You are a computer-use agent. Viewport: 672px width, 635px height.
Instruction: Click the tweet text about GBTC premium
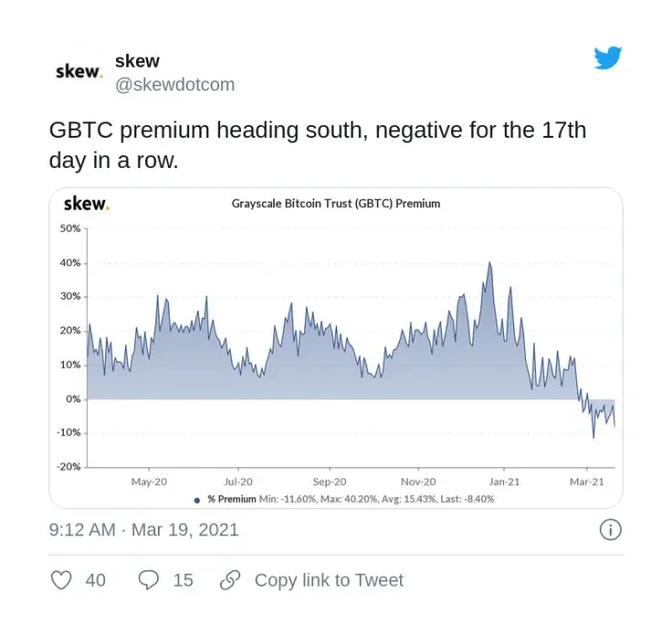pos(318,144)
